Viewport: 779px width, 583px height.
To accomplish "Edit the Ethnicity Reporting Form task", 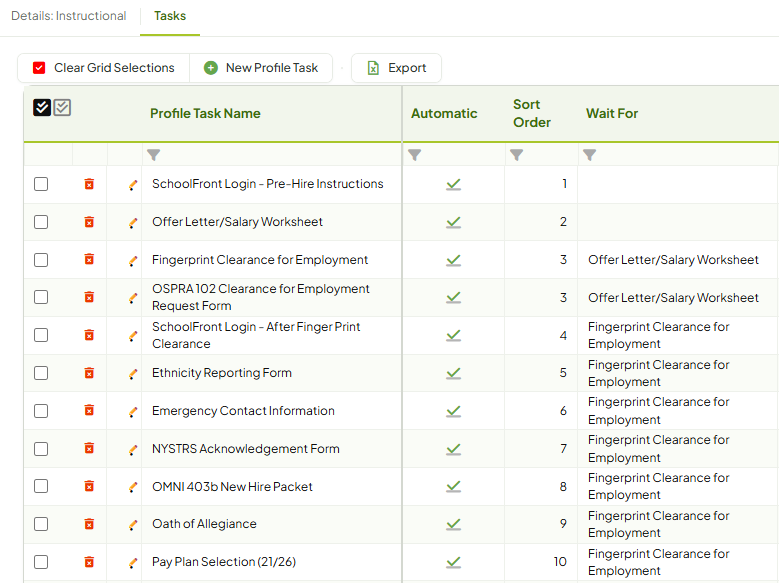I will (x=133, y=374).
